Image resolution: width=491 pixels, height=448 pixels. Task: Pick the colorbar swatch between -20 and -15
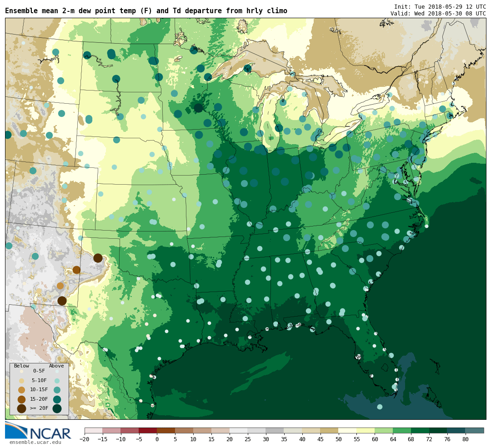click(x=94, y=430)
